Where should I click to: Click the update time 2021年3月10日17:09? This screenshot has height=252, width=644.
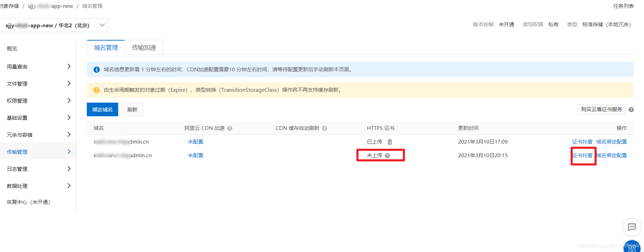[483, 142]
